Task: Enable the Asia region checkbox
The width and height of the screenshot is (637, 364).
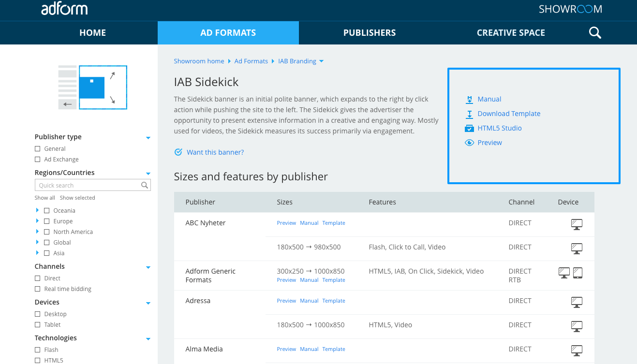Action: click(47, 253)
